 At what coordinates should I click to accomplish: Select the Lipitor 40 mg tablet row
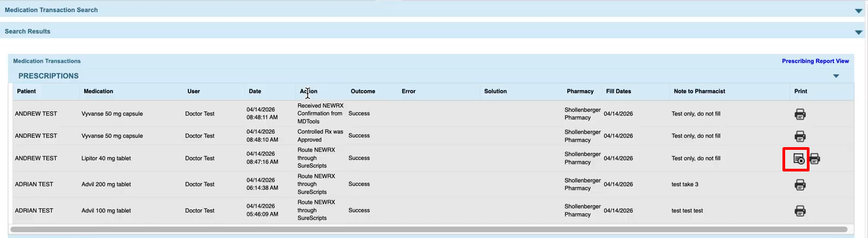point(106,158)
